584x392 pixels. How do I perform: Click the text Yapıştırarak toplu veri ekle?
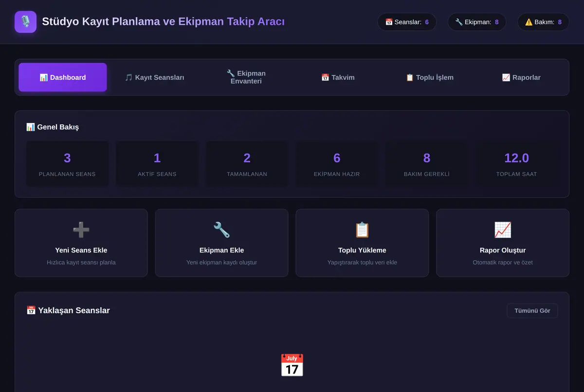pyautogui.click(x=362, y=263)
